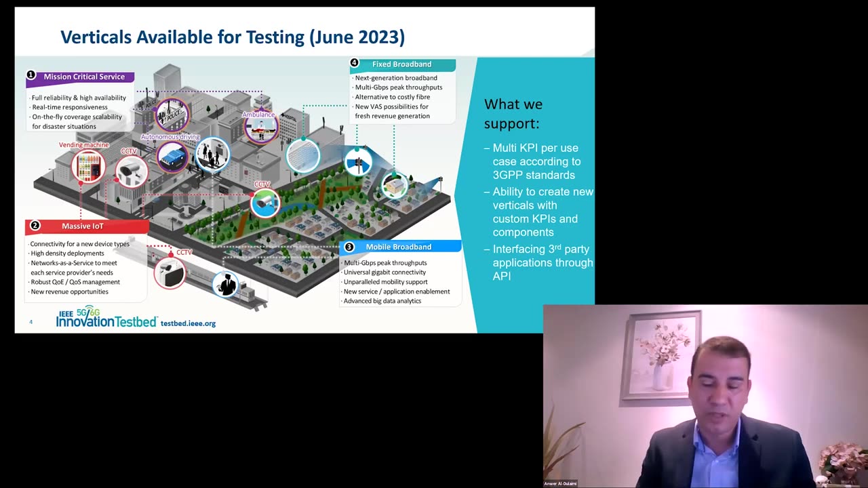Click 'Universal gigabit connectivity' text
Image resolution: width=868 pixels, height=488 pixels.
(384, 272)
